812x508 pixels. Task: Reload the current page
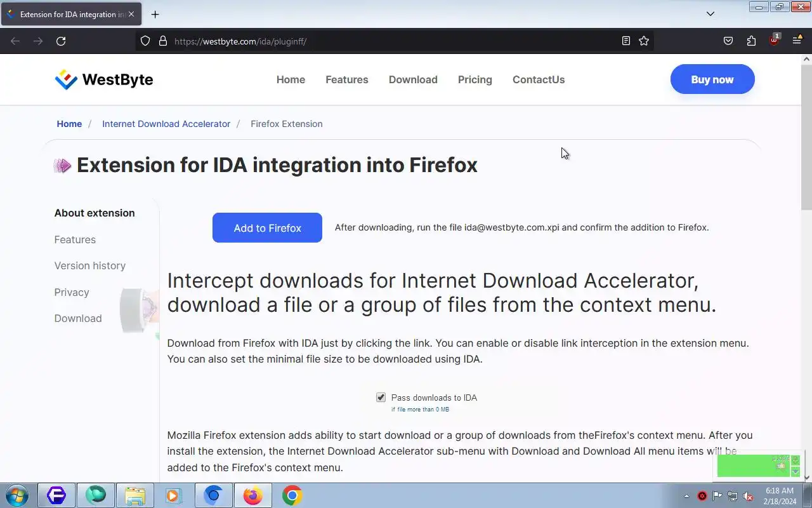tap(61, 41)
